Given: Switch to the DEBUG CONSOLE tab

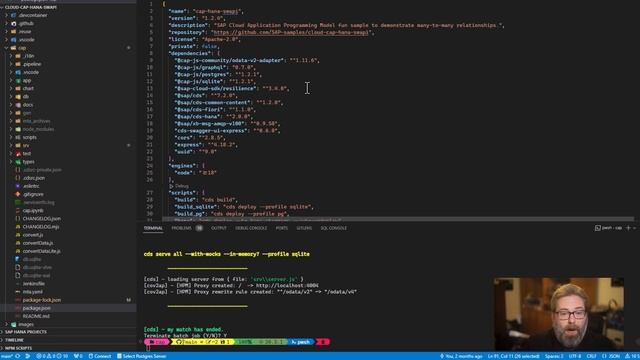Looking at the screenshot, I should point(251,228).
